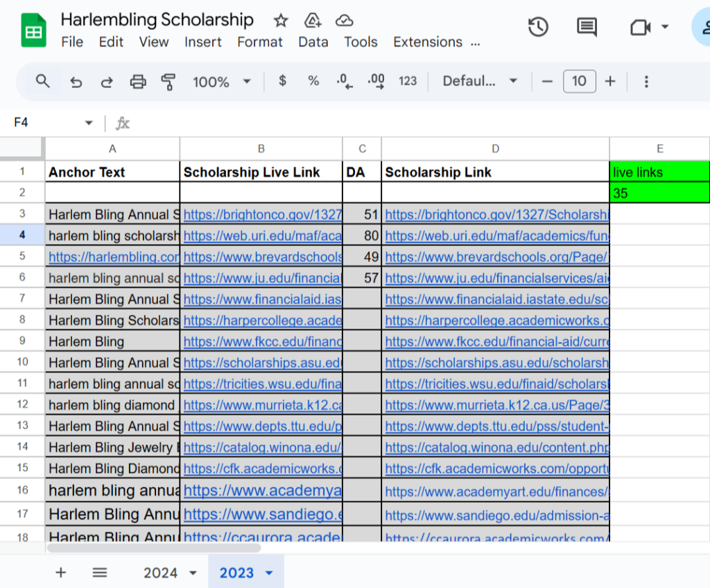Image resolution: width=710 pixels, height=588 pixels.
Task: Expand the 2024 sheet tab menu arrow
Action: click(x=193, y=573)
